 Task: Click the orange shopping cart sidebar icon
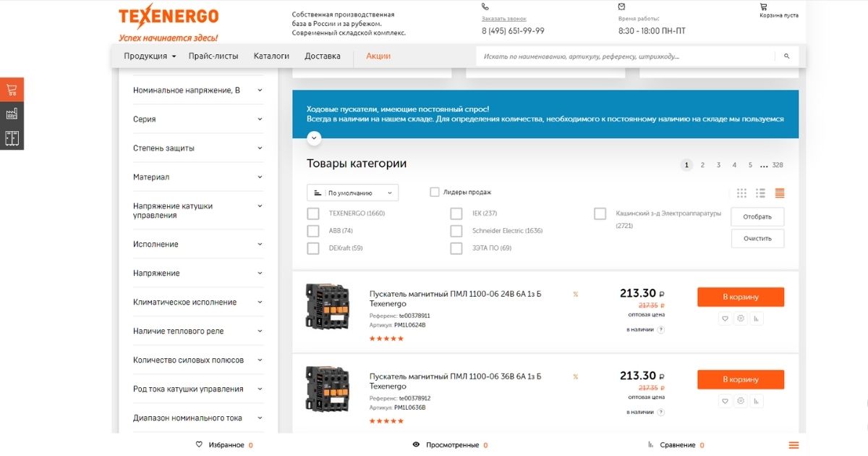pos(12,90)
